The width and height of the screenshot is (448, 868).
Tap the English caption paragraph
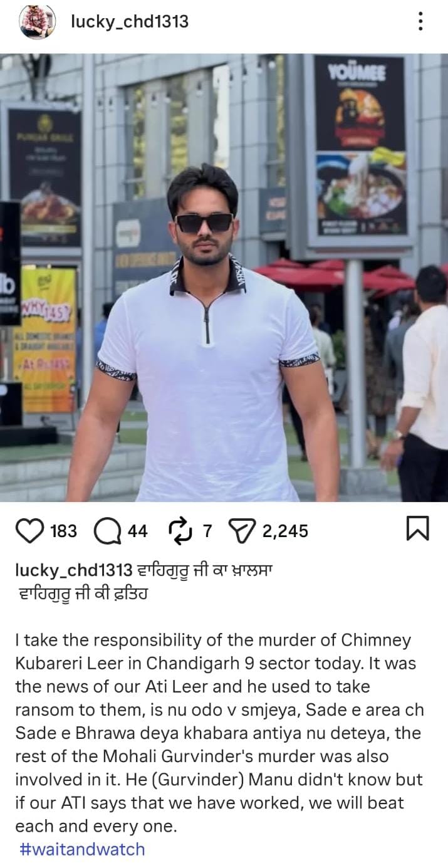point(221,733)
